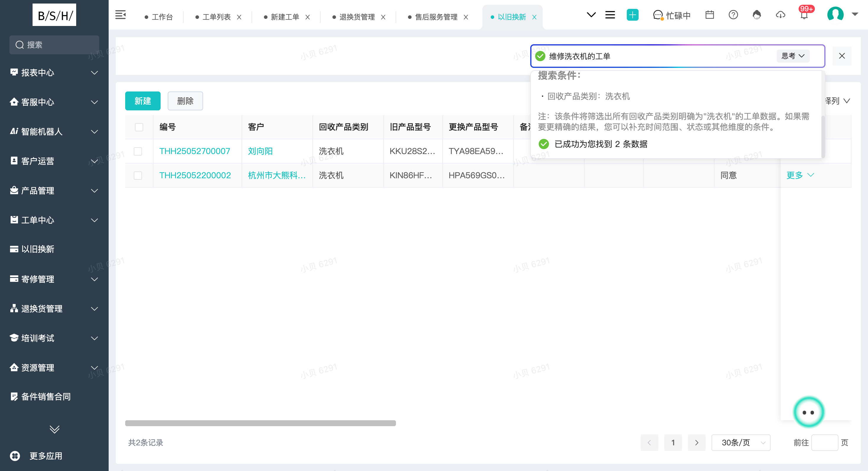This screenshot has height=471, width=868.
Task: Click the 备件销售合同 document icon
Action: [14, 397]
